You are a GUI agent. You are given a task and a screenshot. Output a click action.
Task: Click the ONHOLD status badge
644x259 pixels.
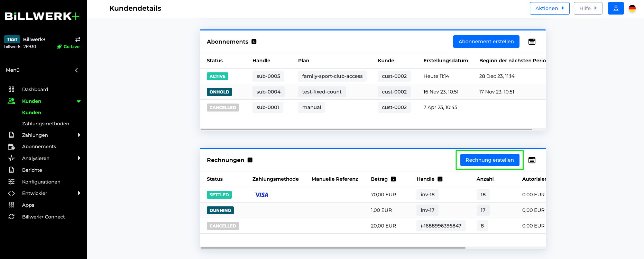click(219, 92)
